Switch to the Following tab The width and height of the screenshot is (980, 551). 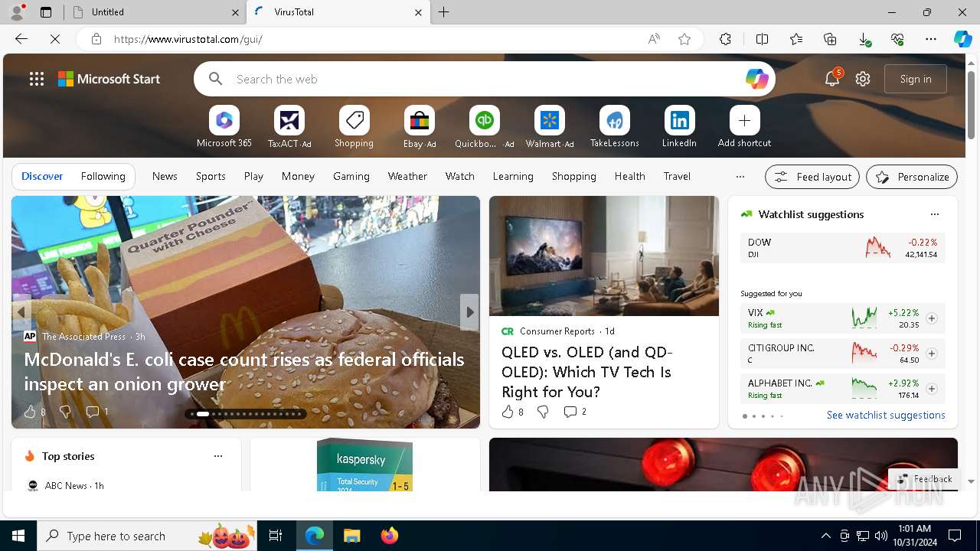(103, 176)
